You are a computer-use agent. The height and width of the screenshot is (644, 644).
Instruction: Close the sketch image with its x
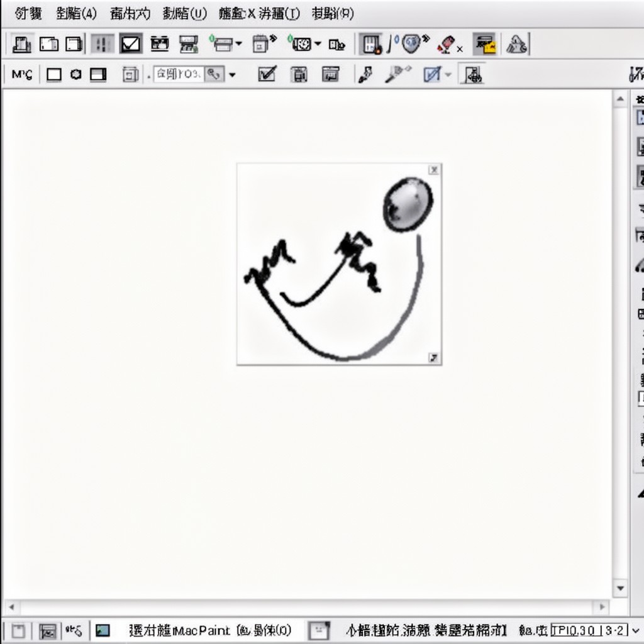pyautogui.click(x=434, y=170)
